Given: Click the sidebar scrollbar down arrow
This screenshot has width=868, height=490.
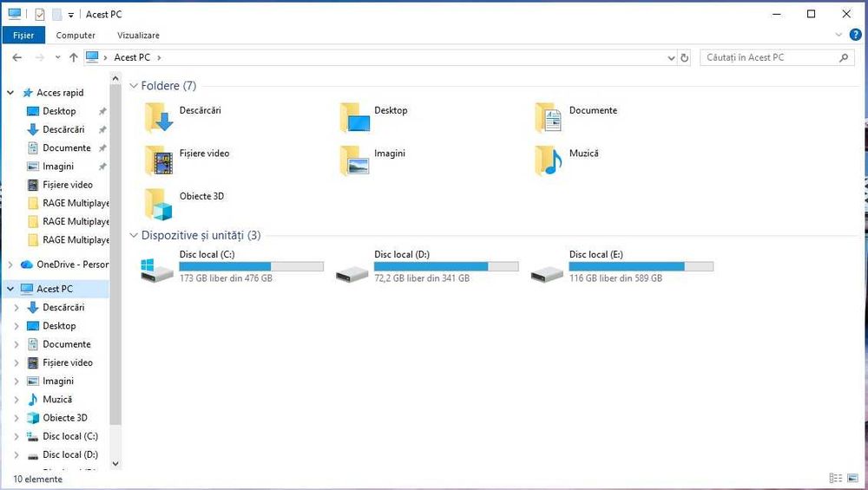Looking at the screenshot, I should click(115, 463).
